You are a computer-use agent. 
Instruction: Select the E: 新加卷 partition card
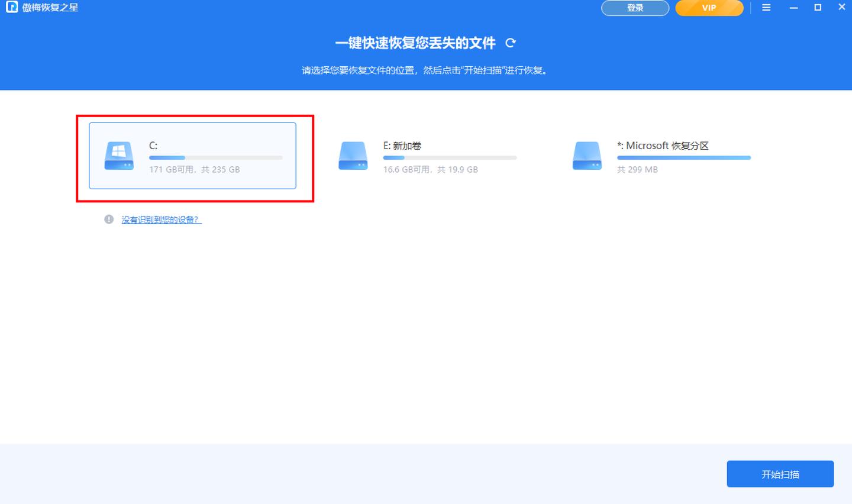[x=432, y=156]
